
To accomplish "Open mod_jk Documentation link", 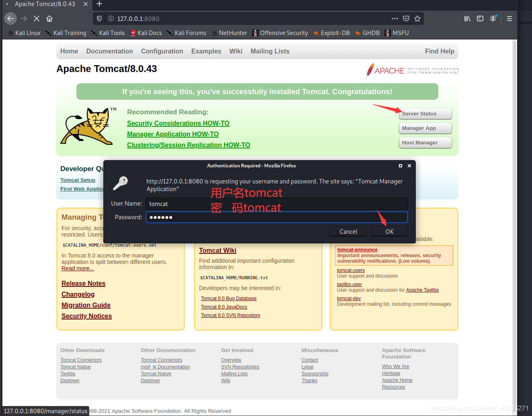I will point(165,367).
